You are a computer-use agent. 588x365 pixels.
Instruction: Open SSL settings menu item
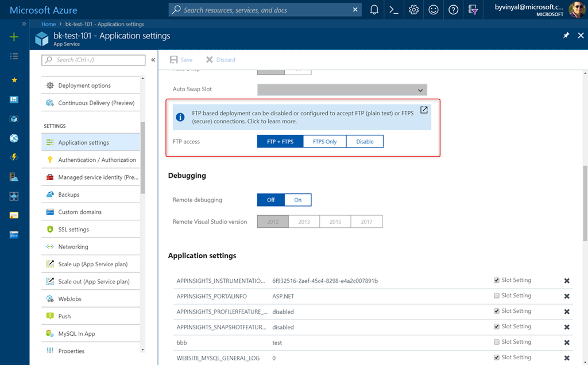[73, 230]
